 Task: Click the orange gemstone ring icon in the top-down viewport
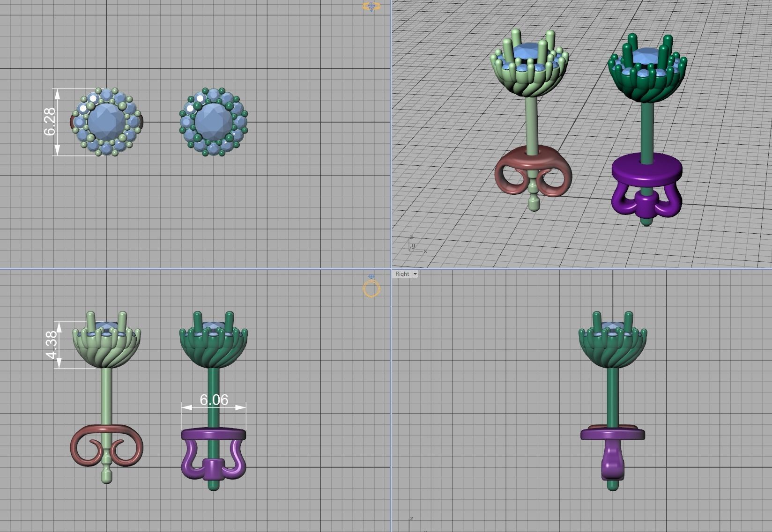(x=371, y=7)
